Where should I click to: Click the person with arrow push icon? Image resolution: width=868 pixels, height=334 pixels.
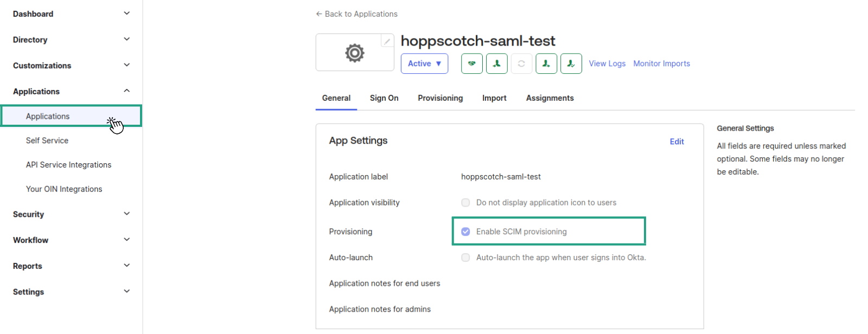pos(546,63)
